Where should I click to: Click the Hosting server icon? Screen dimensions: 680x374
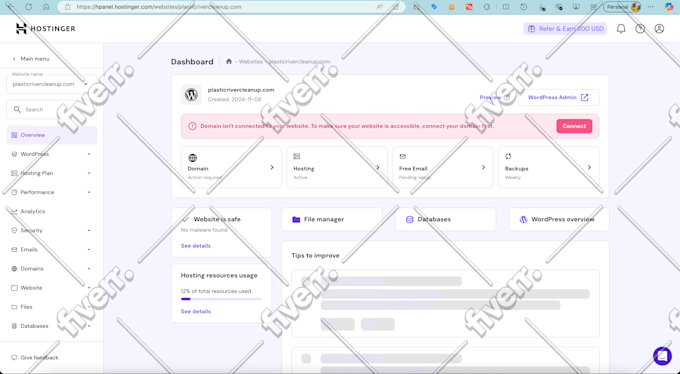[297, 156]
